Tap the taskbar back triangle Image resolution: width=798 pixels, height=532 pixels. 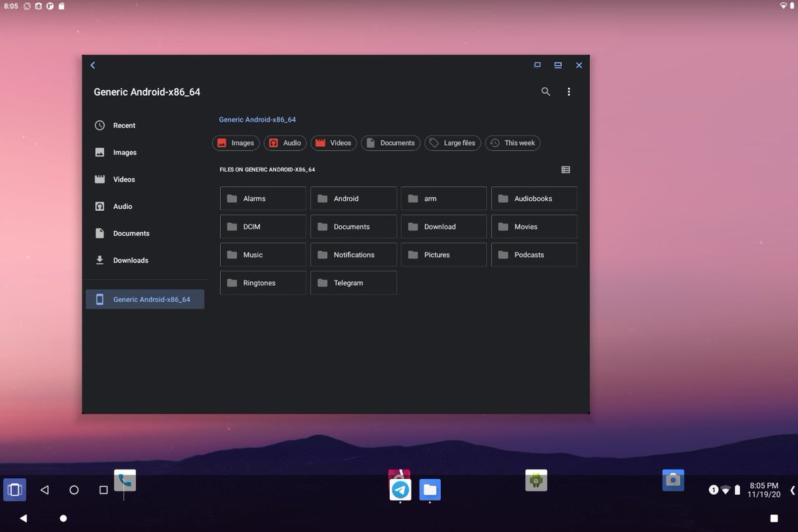click(45, 490)
